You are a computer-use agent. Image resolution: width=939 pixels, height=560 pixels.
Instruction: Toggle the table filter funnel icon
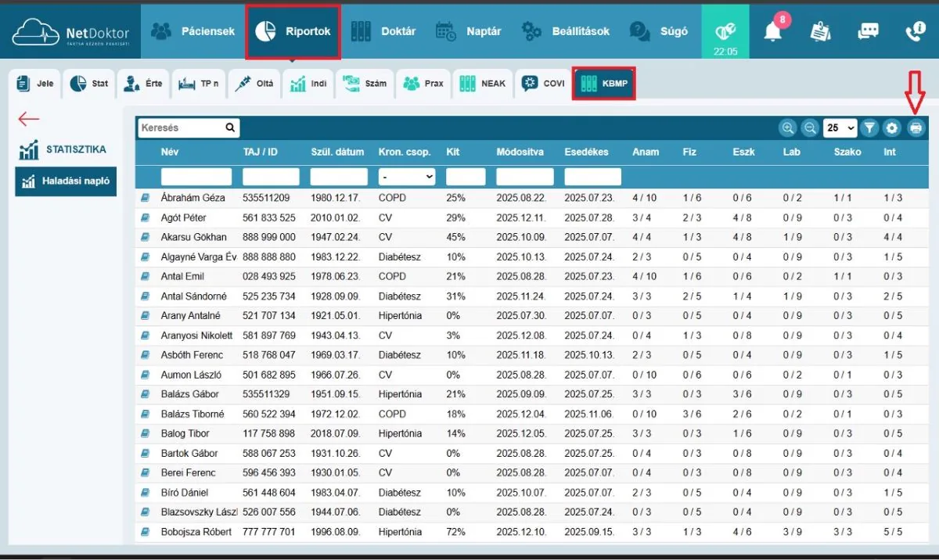[869, 127]
